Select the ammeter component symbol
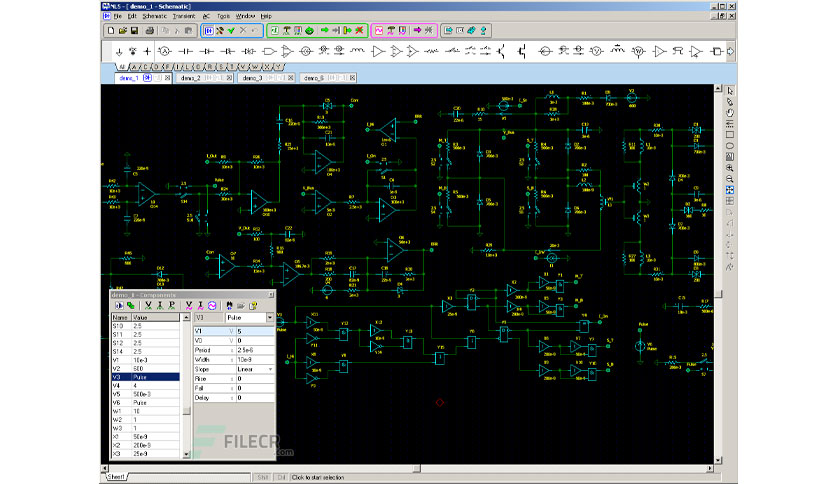The image size is (836, 484). click(164, 51)
